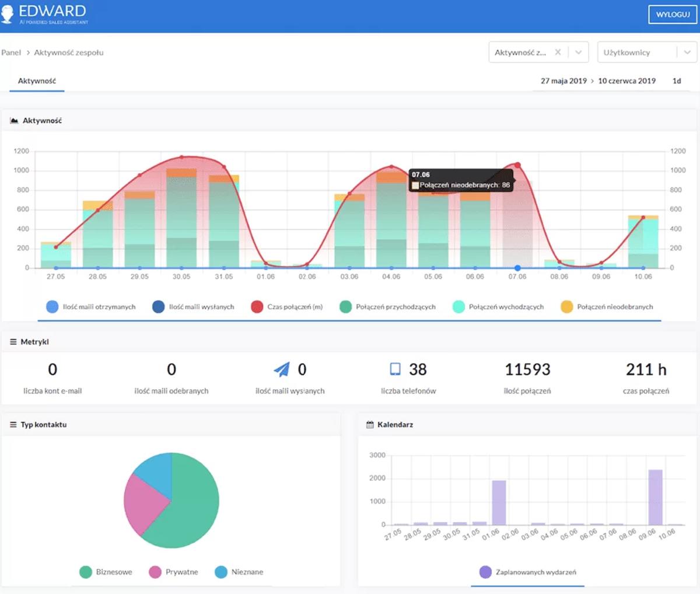Log out with the WYLOGUJ button
Image resolution: width=700 pixels, height=594 pixels.
point(673,15)
